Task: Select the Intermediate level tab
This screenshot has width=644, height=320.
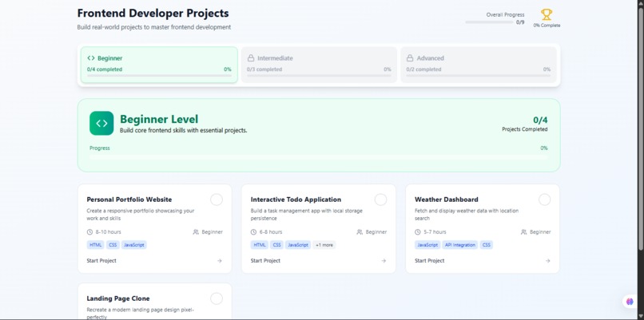Action: tap(319, 65)
